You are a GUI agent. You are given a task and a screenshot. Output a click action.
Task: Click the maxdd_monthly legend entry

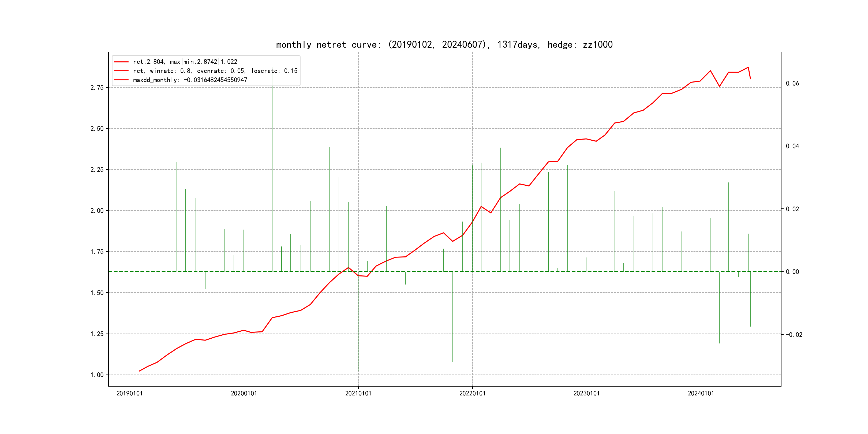point(190,80)
